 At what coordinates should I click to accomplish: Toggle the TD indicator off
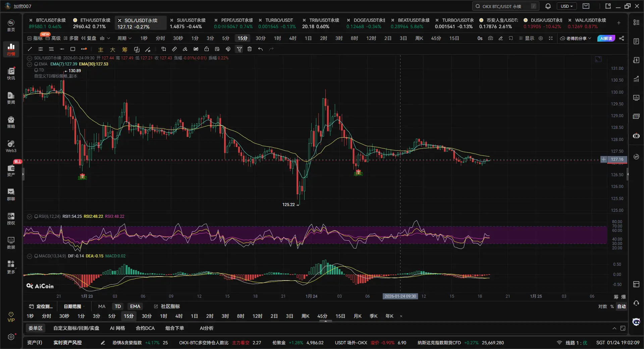pyautogui.click(x=118, y=306)
